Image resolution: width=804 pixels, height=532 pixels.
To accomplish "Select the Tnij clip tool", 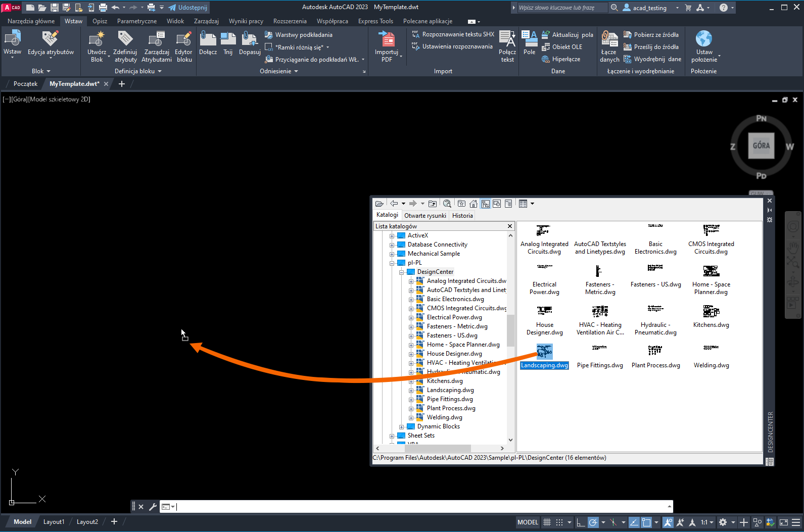I will (228, 43).
